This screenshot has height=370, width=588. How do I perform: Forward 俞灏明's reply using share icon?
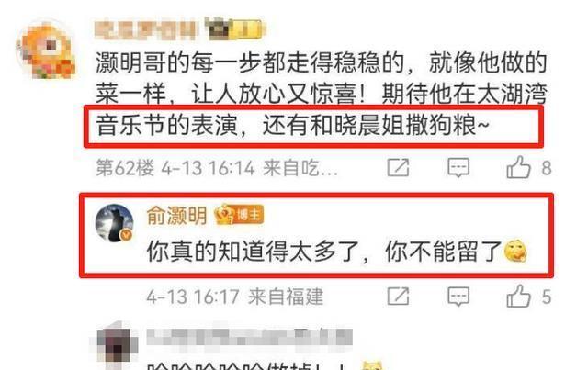click(x=398, y=297)
